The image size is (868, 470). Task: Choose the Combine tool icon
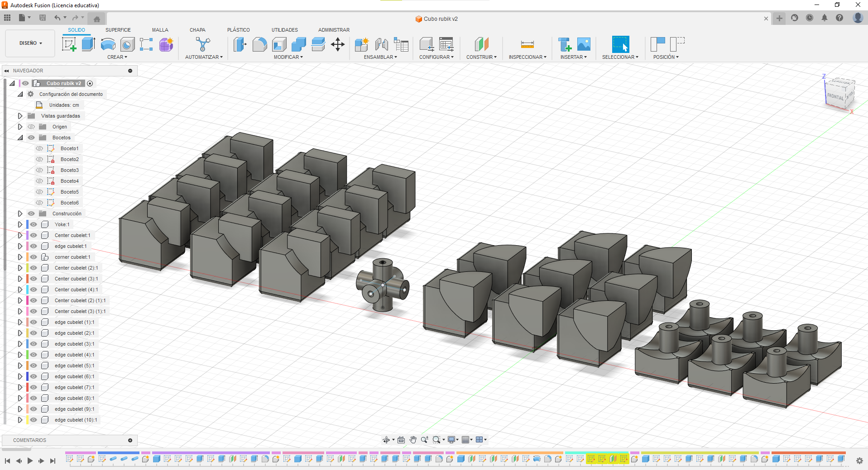tap(299, 44)
